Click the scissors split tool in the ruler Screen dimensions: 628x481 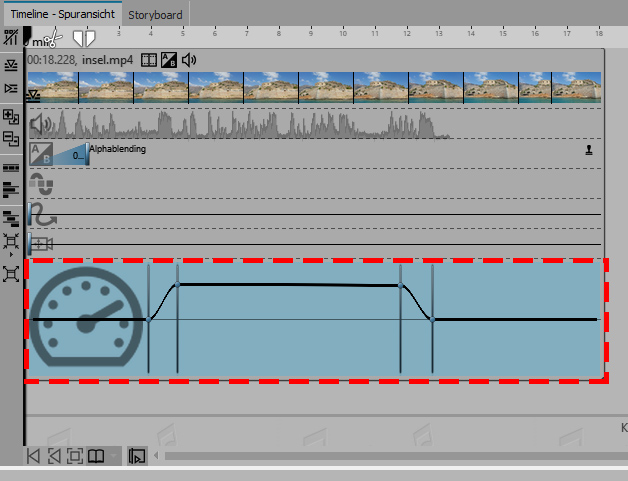(x=53, y=38)
